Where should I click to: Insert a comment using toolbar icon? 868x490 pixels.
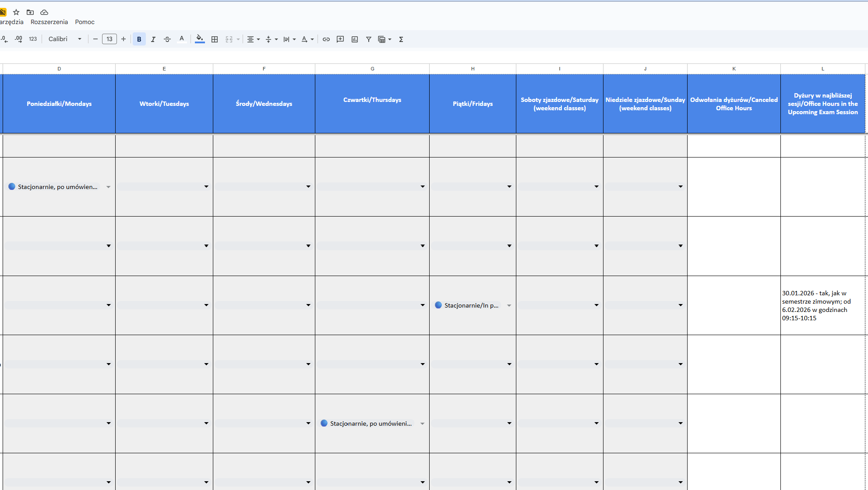[340, 39]
